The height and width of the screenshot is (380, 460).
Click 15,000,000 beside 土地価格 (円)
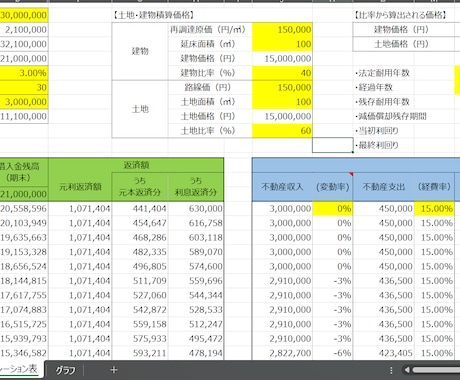(282, 116)
